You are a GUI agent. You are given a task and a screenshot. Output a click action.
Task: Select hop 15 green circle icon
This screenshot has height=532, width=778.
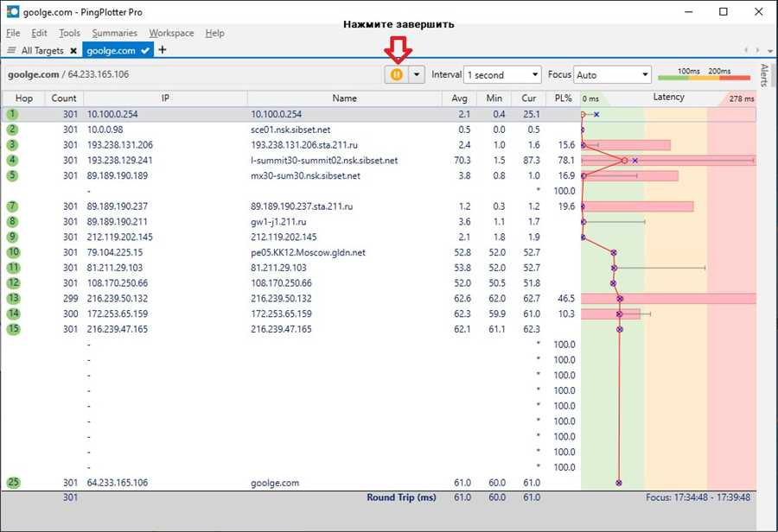13,329
